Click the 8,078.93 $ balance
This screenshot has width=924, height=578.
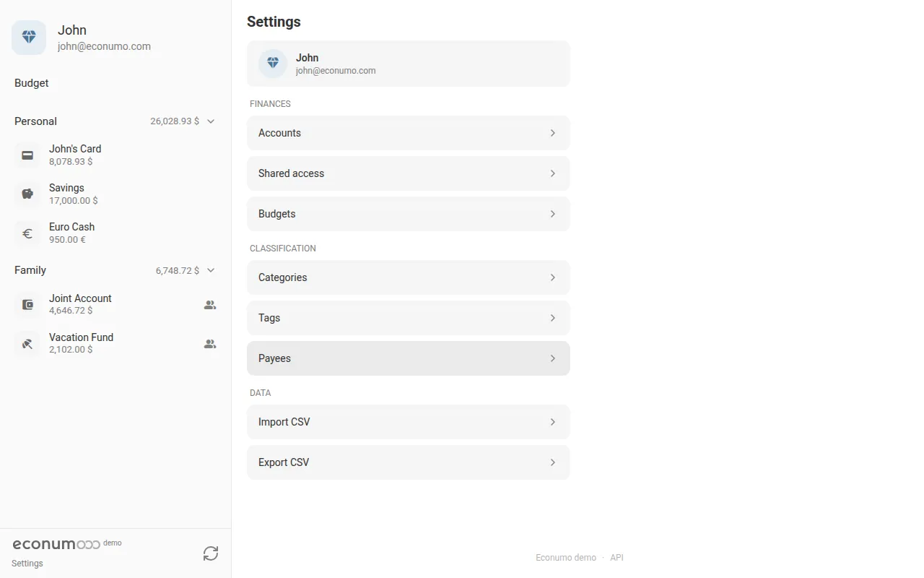(71, 162)
